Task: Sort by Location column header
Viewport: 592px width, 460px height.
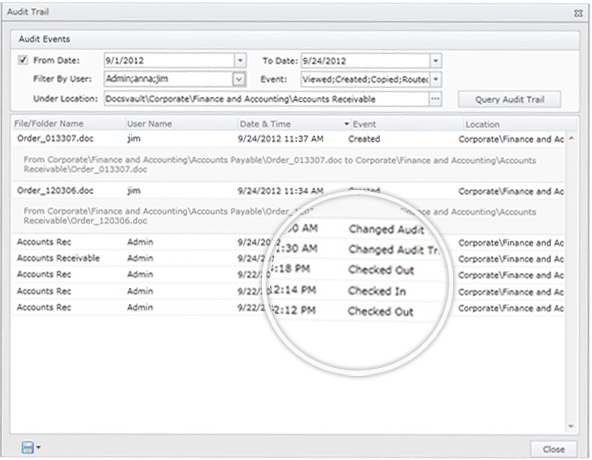Action: pos(520,124)
